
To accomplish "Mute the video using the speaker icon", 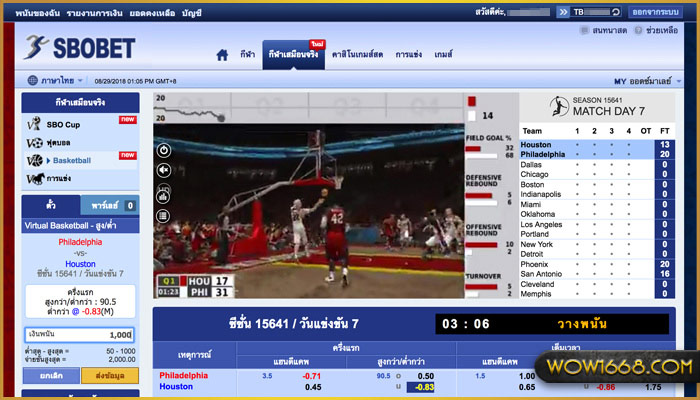I will 164,170.
